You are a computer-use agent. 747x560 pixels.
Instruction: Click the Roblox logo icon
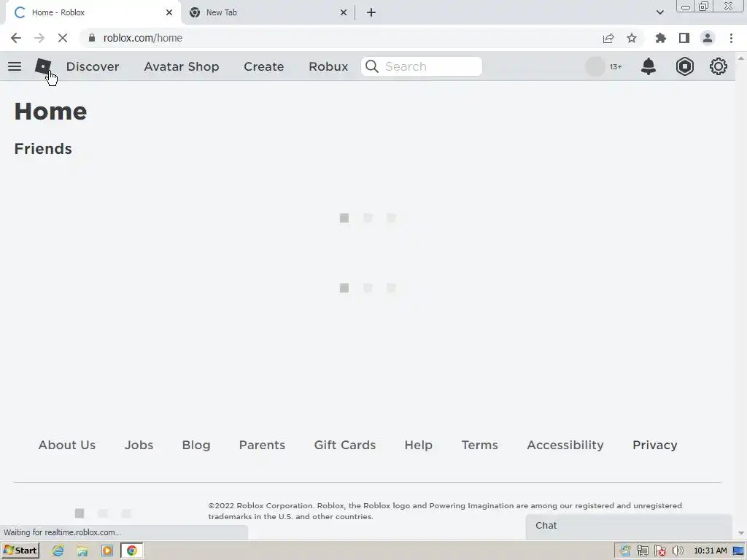tap(43, 66)
